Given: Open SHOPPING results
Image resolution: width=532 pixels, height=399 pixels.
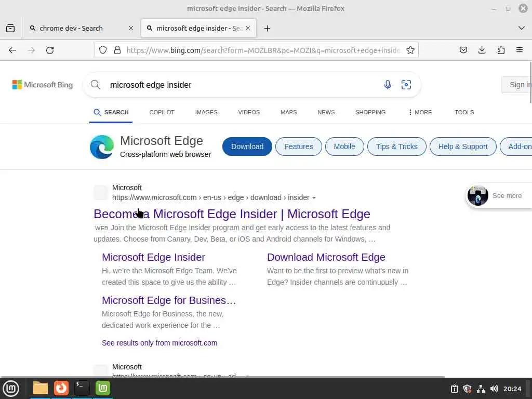Looking at the screenshot, I should point(370,112).
